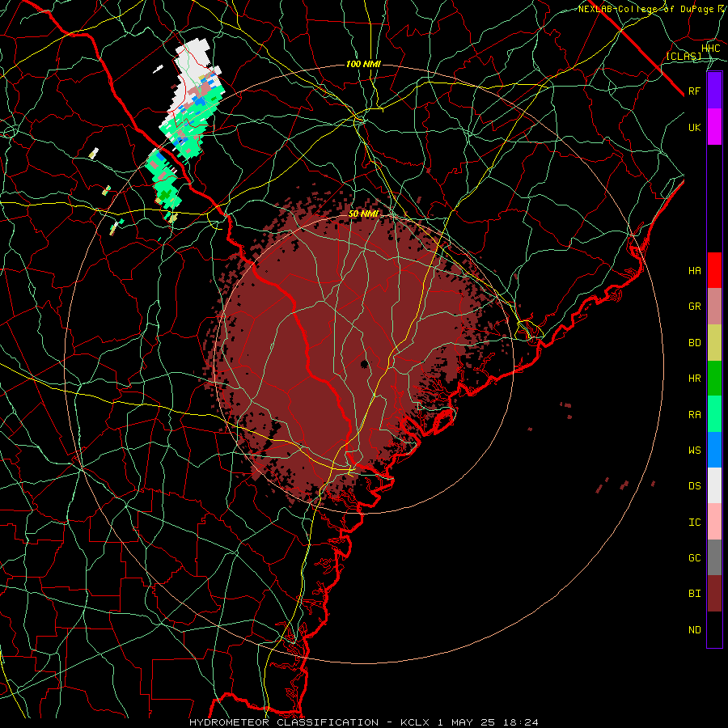Click the WS legend label
728x728 pixels.
pyautogui.click(x=695, y=451)
